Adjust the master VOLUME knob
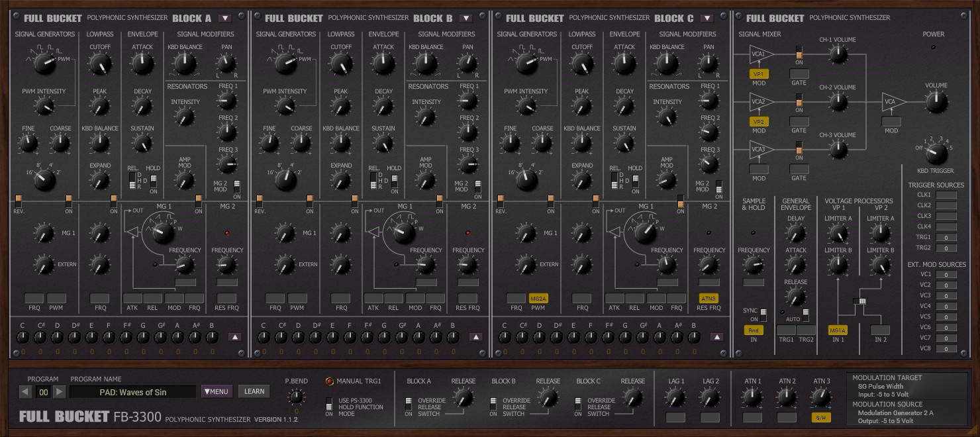 935,102
